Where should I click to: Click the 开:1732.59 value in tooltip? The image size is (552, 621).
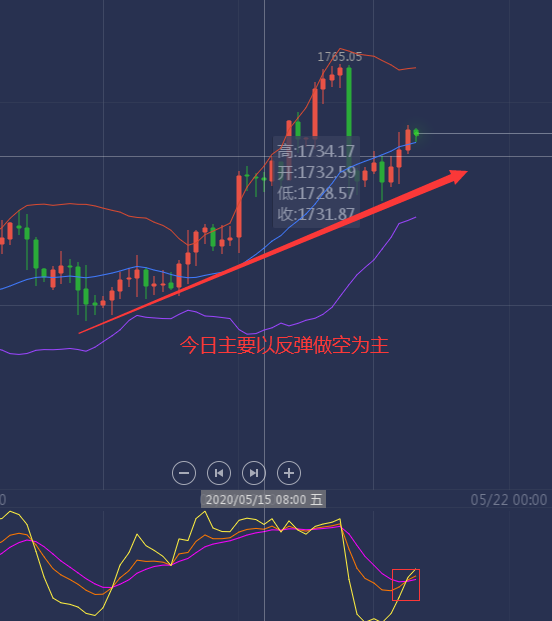316,172
